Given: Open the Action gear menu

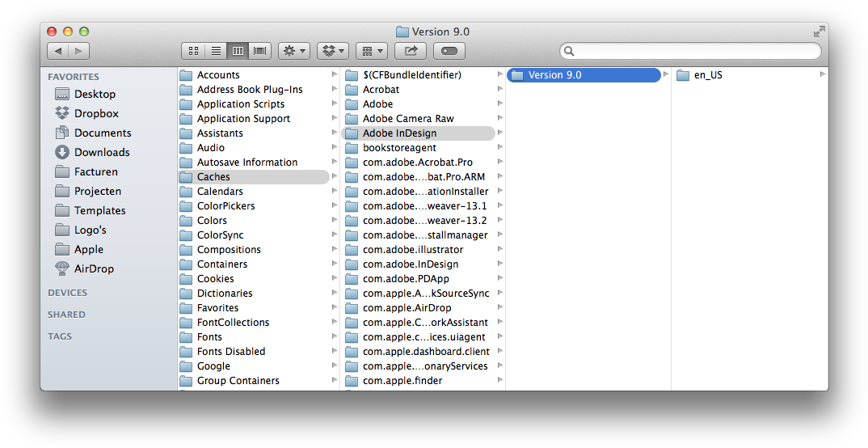Looking at the screenshot, I should (x=294, y=51).
